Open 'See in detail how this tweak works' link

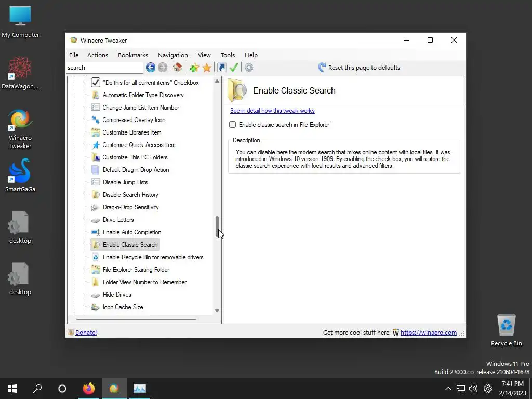(272, 111)
